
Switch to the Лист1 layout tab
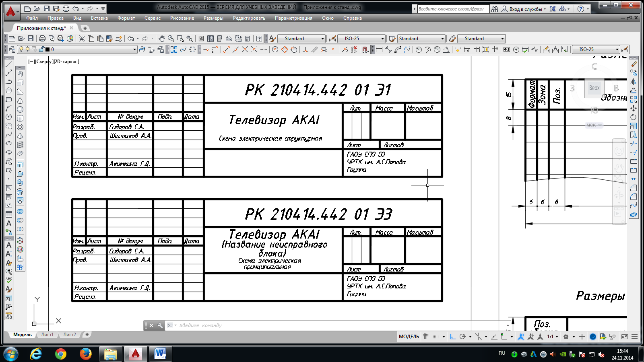(x=47, y=335)
